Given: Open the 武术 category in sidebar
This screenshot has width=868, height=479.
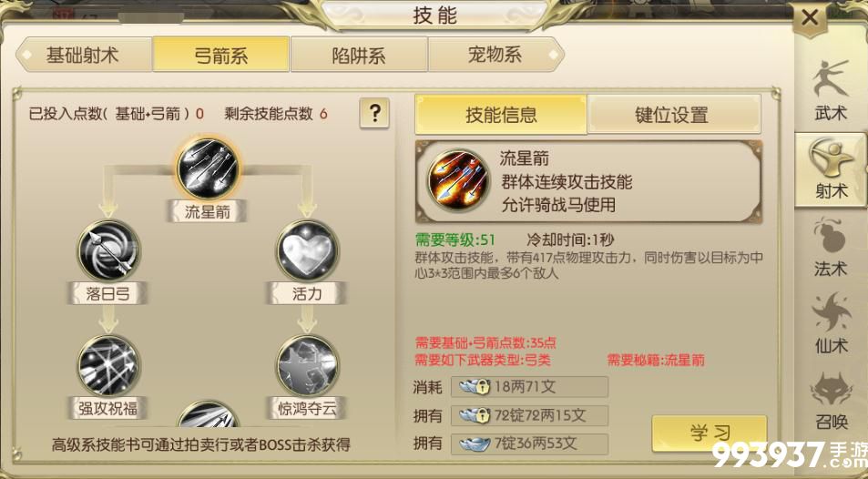Looking at the screenshot, I should [831, 91].
